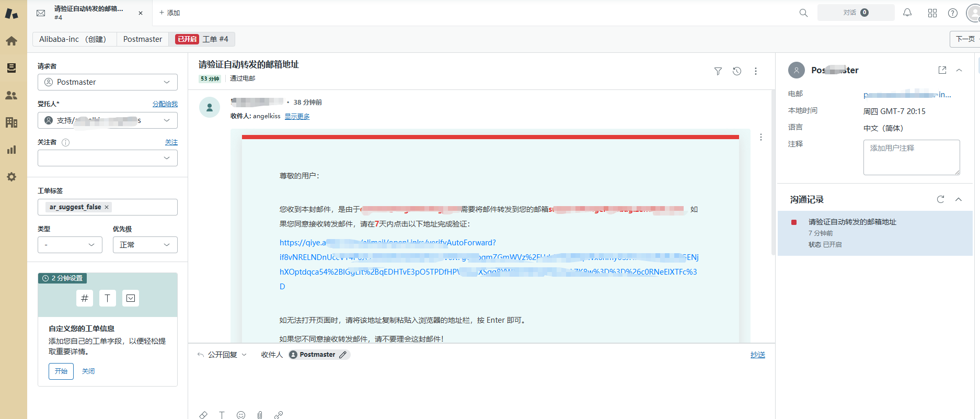Show ticket events history icon
The height and width of the screenshot is (419, 980).
tap(737, 71)
